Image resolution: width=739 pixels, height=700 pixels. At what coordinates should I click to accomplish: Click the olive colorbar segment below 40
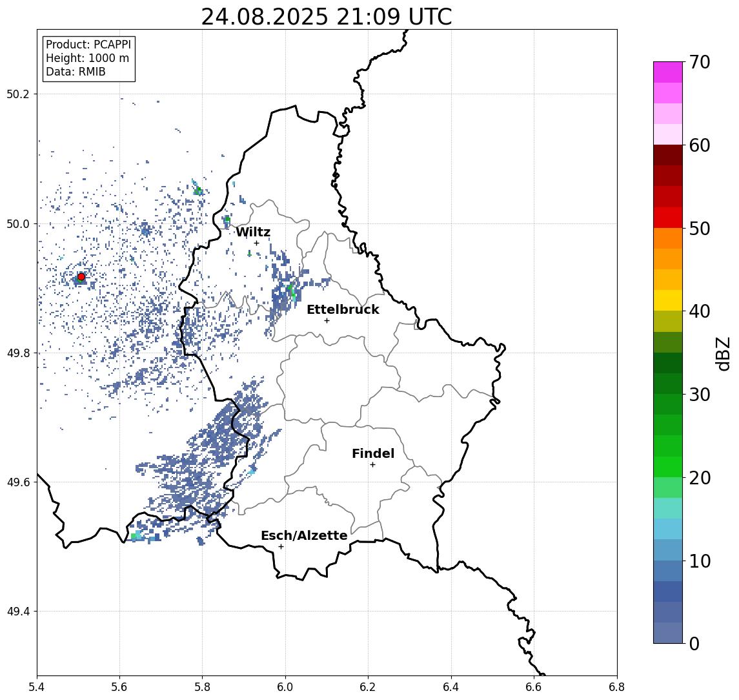pyautogui.click(x=668, y=321)
